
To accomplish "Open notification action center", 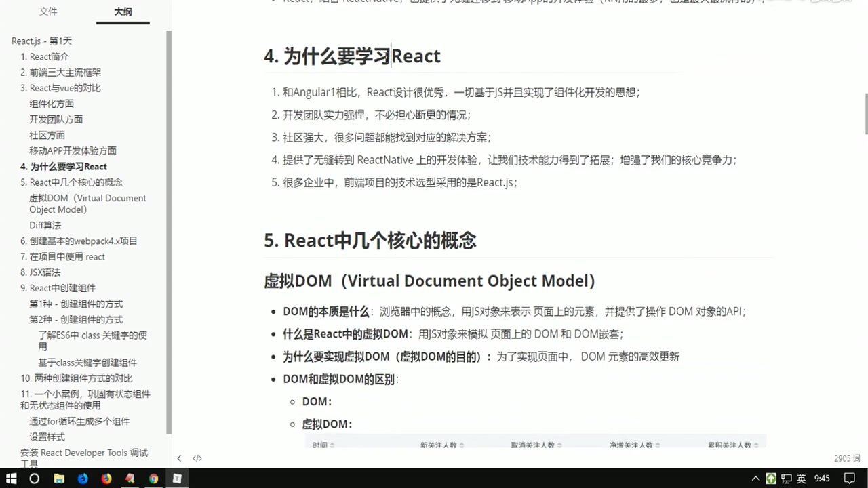I will point(850,478).
